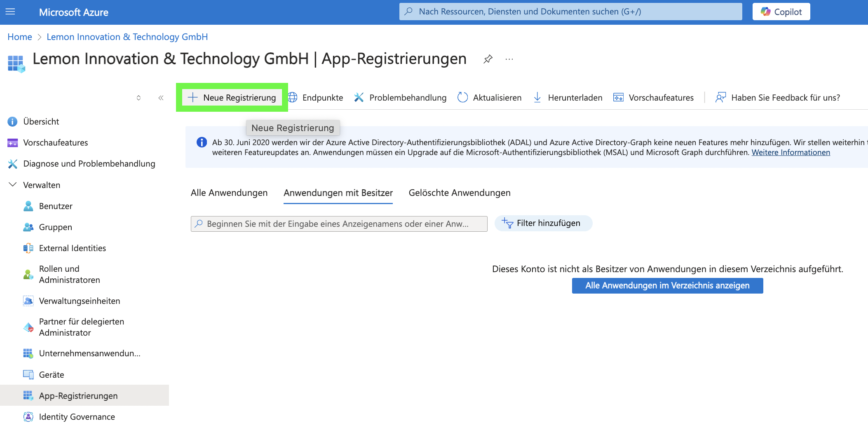Go to Home breadcrumb
The width and height of the screenshot is (868, 428).
pyautogui.click(x=20, y=37)
